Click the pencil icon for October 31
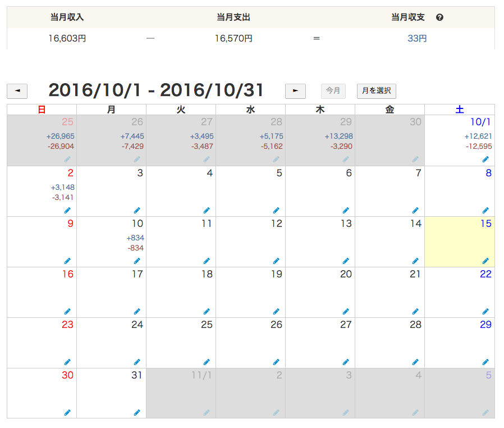This screenshot has height=428, width=504. click(137, 412)
